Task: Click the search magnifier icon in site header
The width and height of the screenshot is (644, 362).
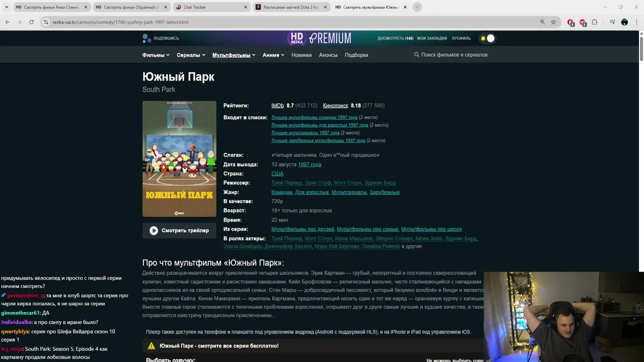Action: click(417, 55)
